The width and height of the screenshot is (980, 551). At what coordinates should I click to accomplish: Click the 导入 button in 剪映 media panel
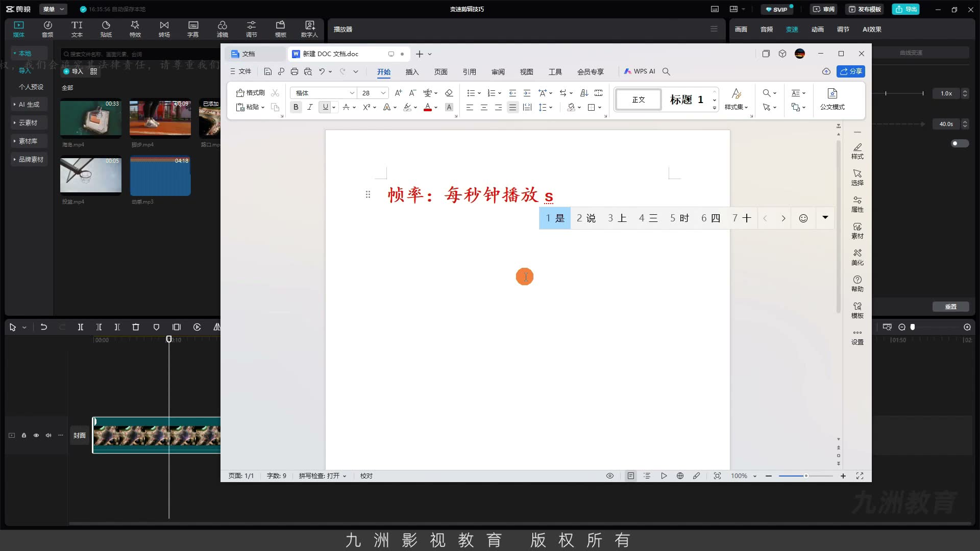[x=73, y=71]
